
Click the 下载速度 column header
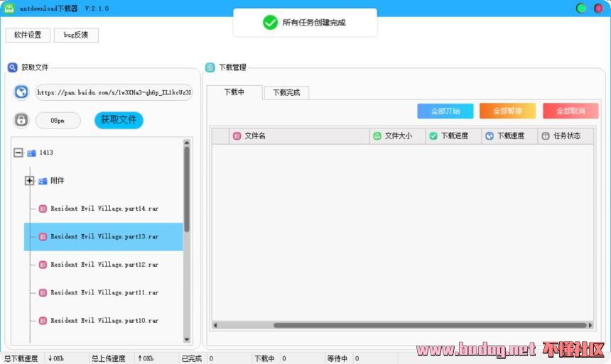point(509,136)
